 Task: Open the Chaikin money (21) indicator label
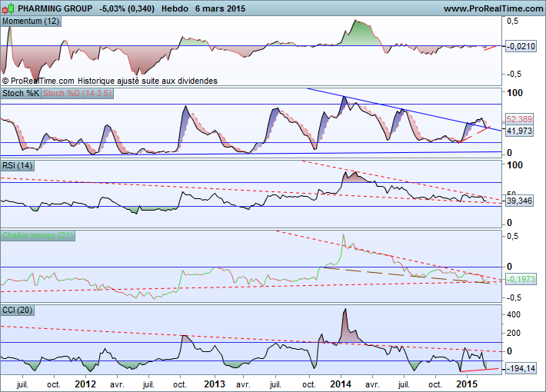click(x=38, y=235)
